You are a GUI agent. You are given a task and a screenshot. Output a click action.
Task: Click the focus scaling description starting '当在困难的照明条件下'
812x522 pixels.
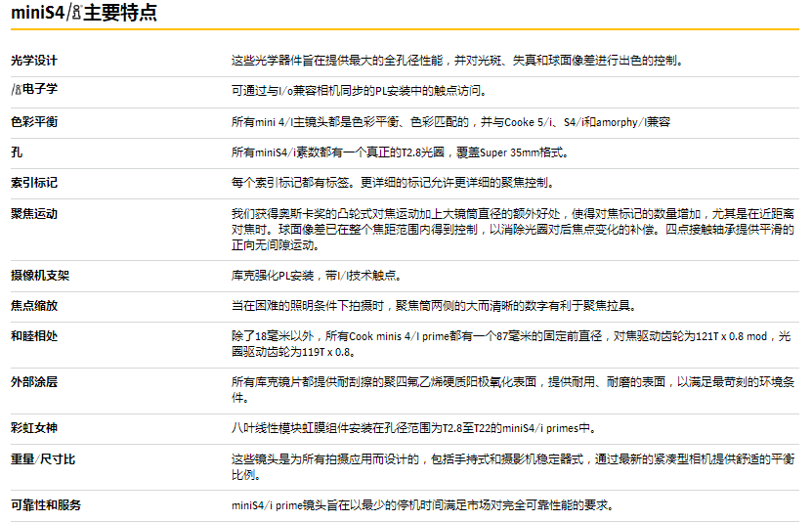(x=434, y=306)
